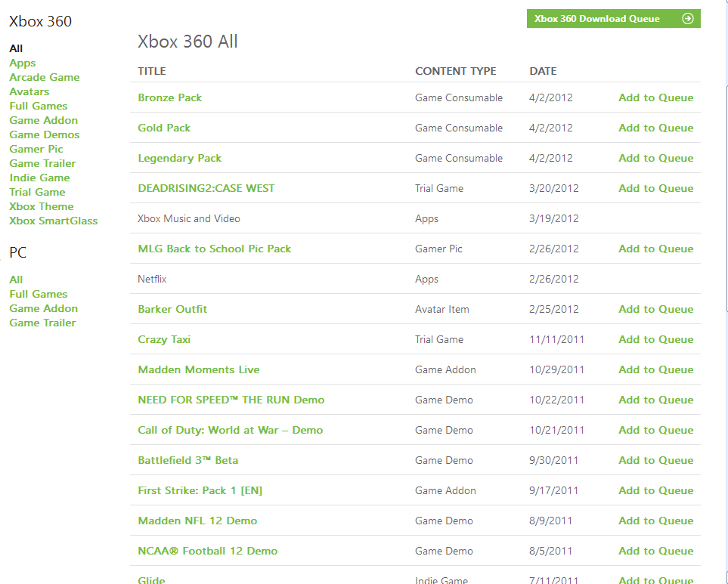Filter by Trial Game category
Image resolution: width=728 pixels, height=584 pixels.
coord(37,192)
